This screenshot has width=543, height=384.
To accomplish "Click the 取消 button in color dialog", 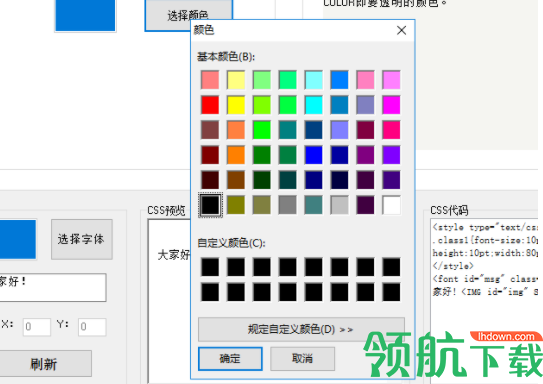I will [302, 359].
